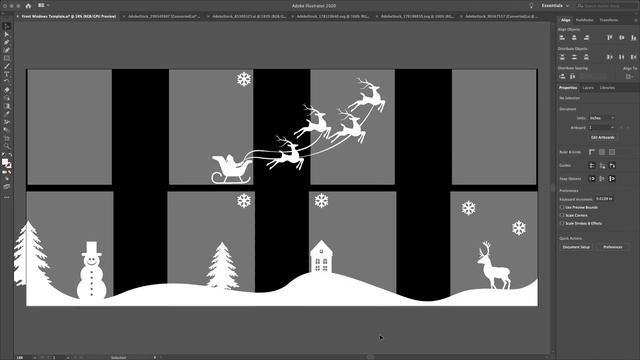
Task: Open the Align To dropdown
Action: click(x=630, y=76)
